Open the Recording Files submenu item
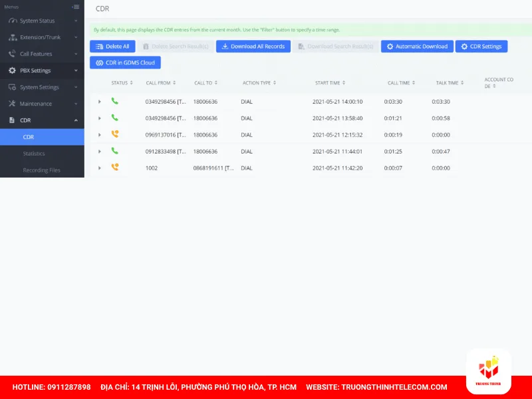This screenshot has width=532, height=399. [42, 170]
